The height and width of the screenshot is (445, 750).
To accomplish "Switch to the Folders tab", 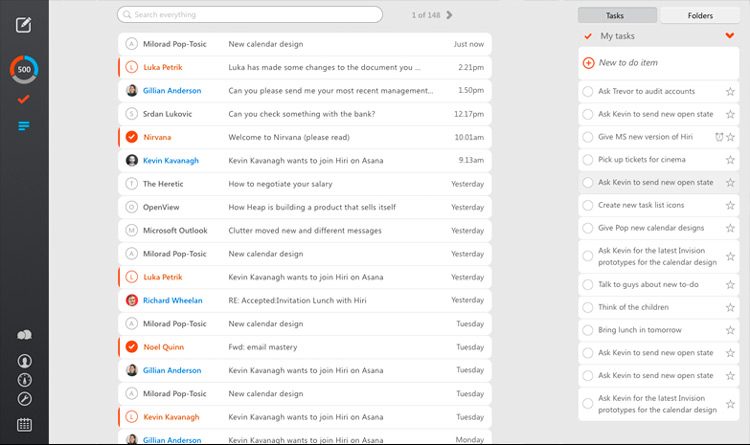I will [700, 15].
